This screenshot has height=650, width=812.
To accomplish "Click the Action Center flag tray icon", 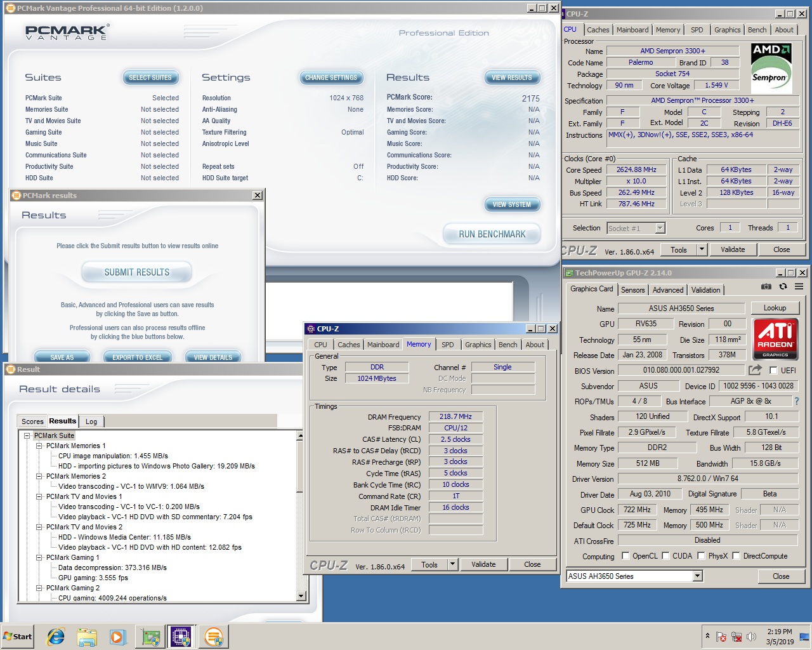I will coord(721,637).
